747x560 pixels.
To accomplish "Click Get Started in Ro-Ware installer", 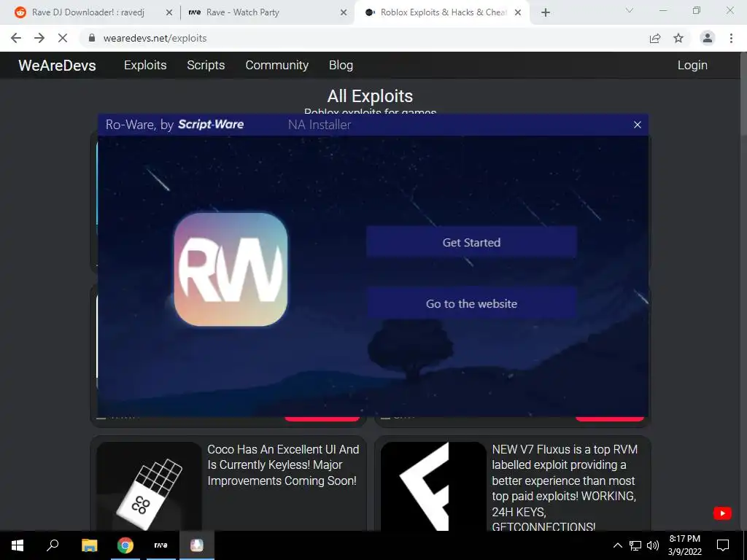I will click(x=471, y=242).
